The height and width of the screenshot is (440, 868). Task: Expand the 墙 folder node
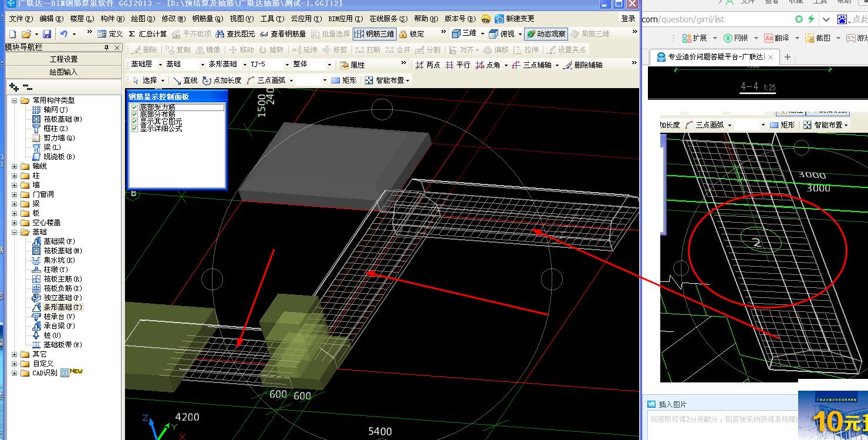coord(15,185)
